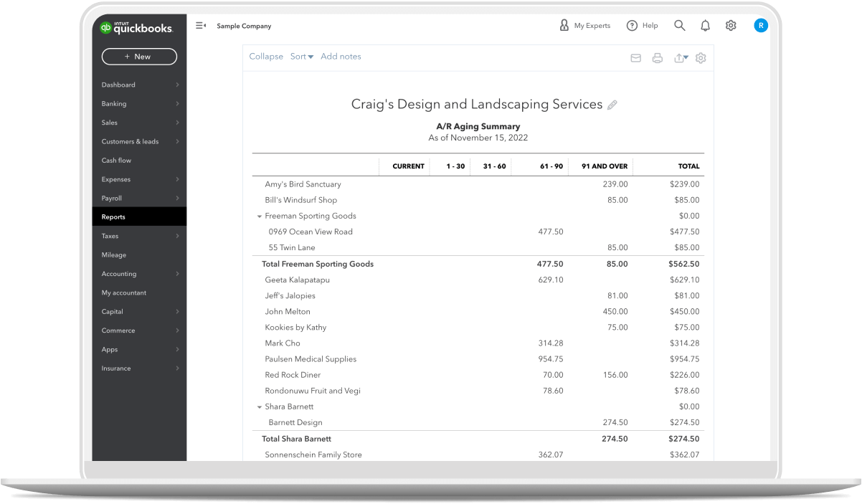
Task: Collapse the Freeman Sporting Goods group
Action: coord(259,216)
